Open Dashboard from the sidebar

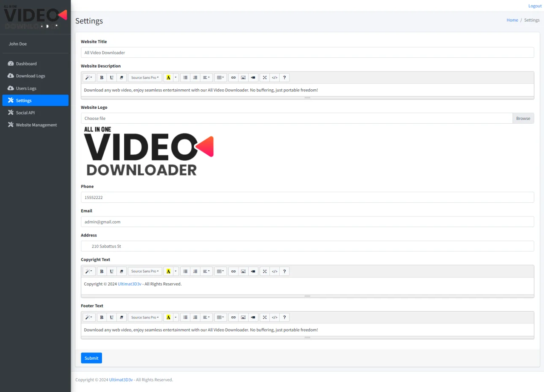click(x=35, y=64)
